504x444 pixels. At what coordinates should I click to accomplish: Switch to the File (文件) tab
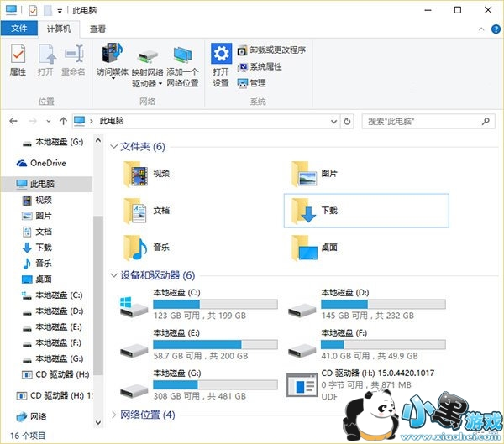click(x=19, y=29)
